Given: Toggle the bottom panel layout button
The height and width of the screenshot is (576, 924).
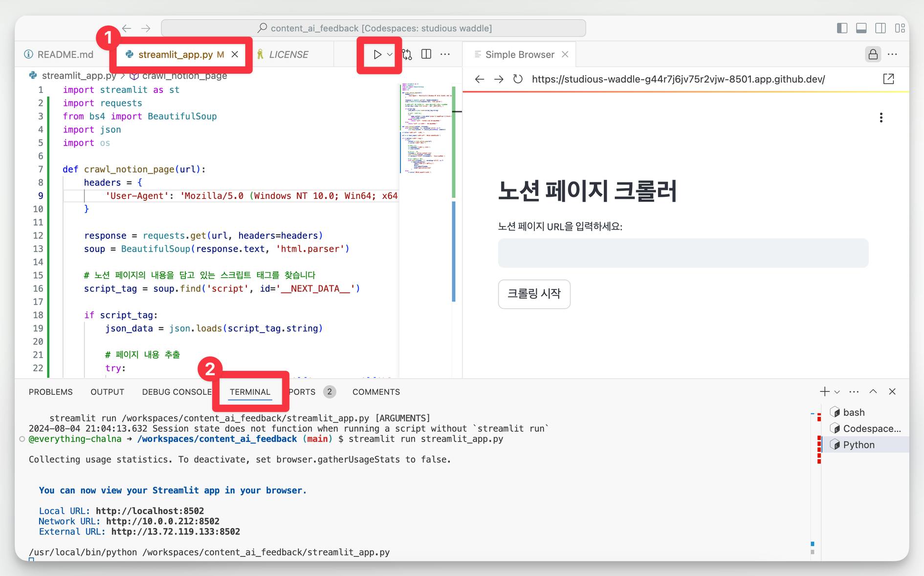Looking at the screenshot, I should [x=861, y=28].
